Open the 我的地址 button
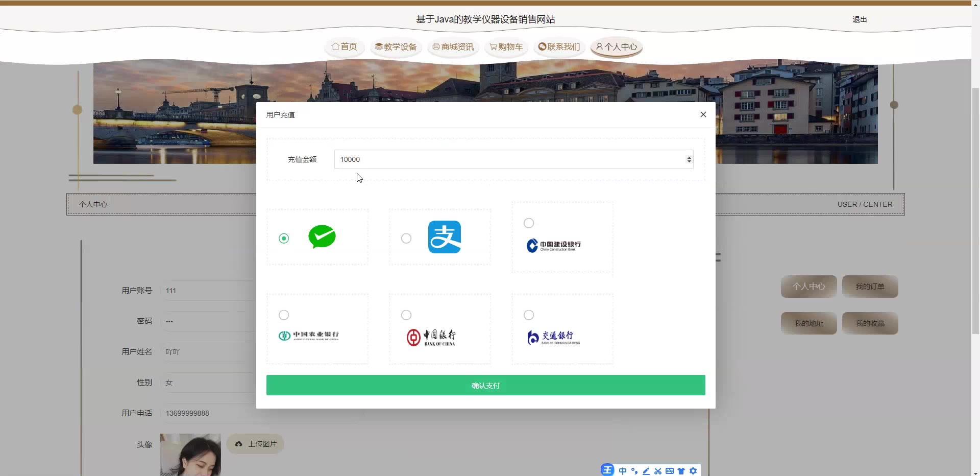Viewport: 980px width, 476px height. (809, 323)
